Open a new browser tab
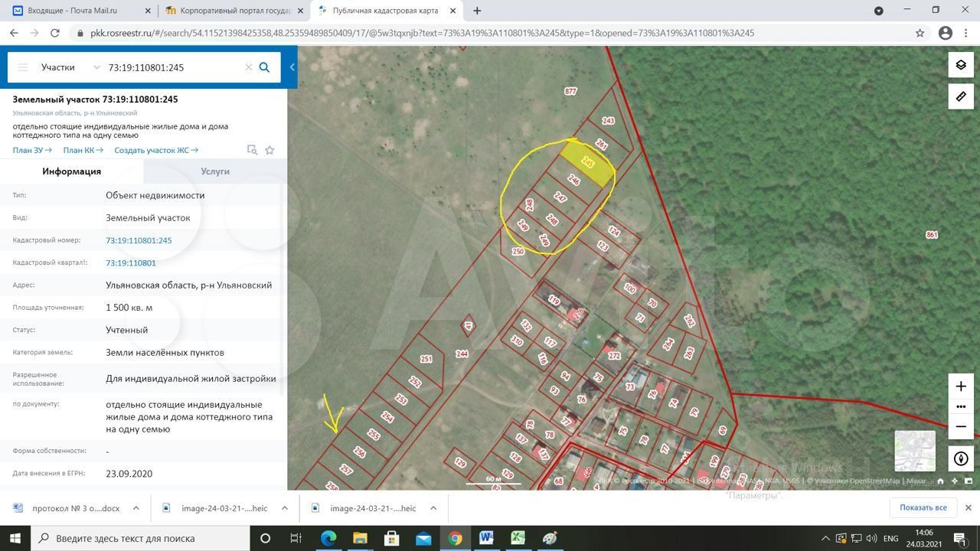 pos(477,11)
